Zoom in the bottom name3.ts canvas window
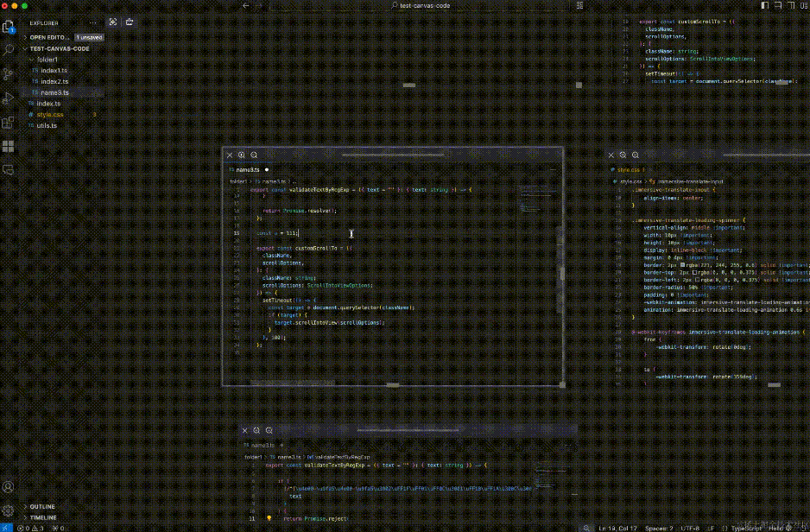Viewport: 810px width, 532px height. coord(256,430)
